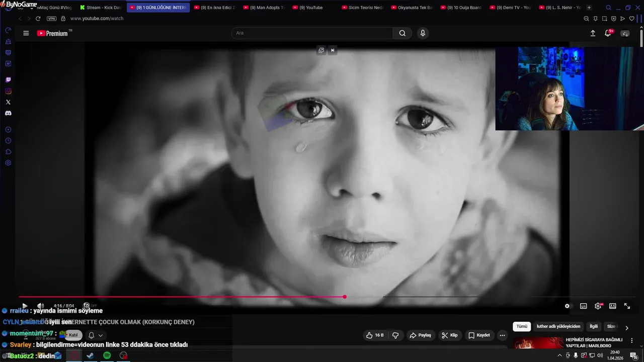Play the paused video

[x=24, y=306]
